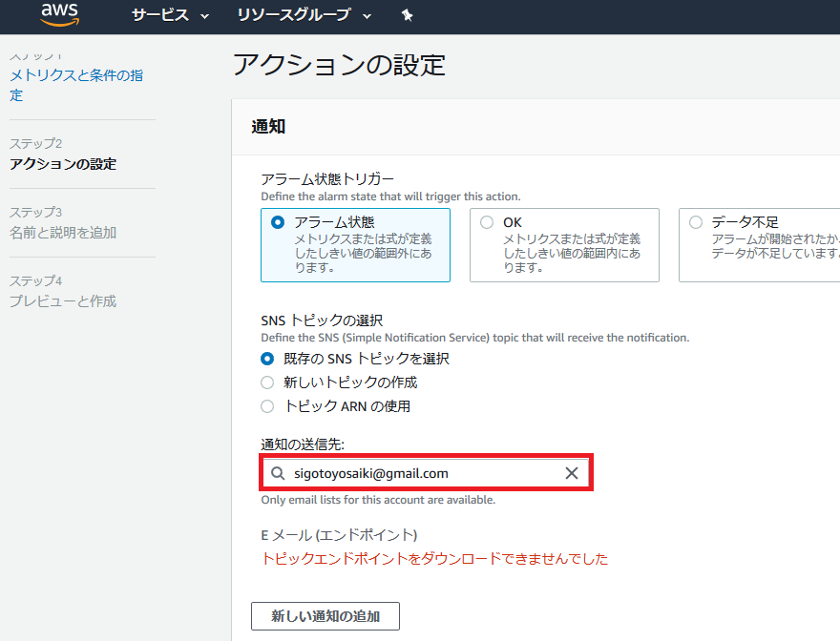Screen dimensions: 840x641
Task: Click the 新しい通知の追加 button
Action: click(325, 616)
